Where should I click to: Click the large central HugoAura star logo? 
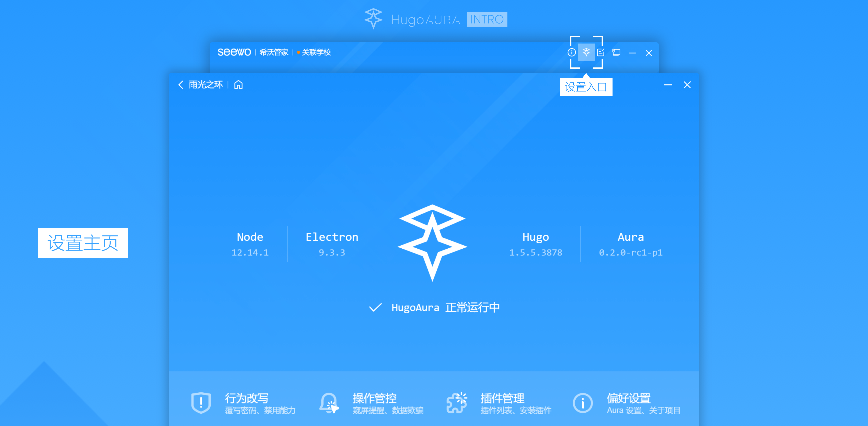pos(432,243)
